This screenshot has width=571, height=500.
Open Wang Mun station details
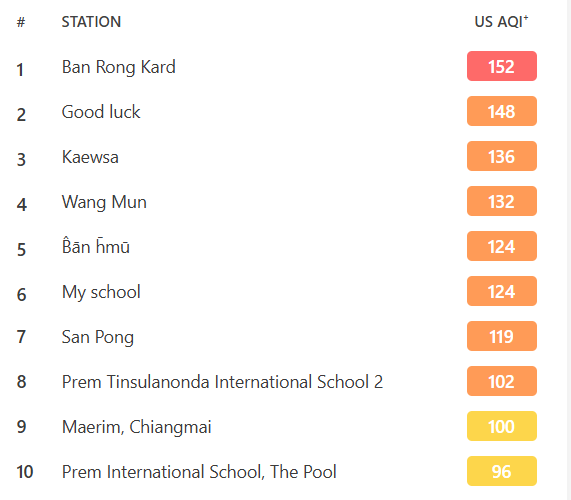tap(104, 202)
